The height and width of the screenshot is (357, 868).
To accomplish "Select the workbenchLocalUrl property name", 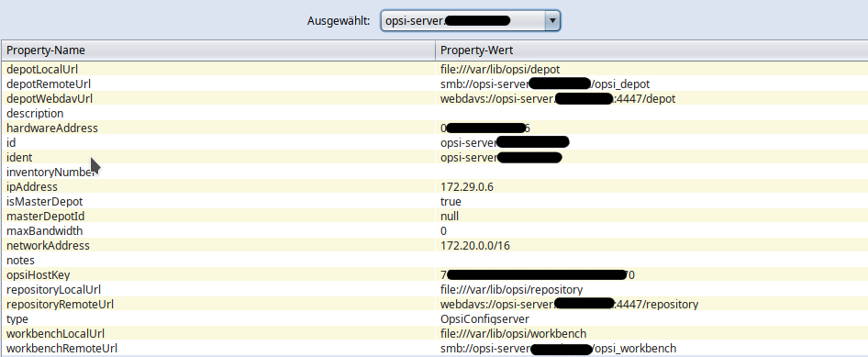I will pyautogui.click(x=55, y=333).
